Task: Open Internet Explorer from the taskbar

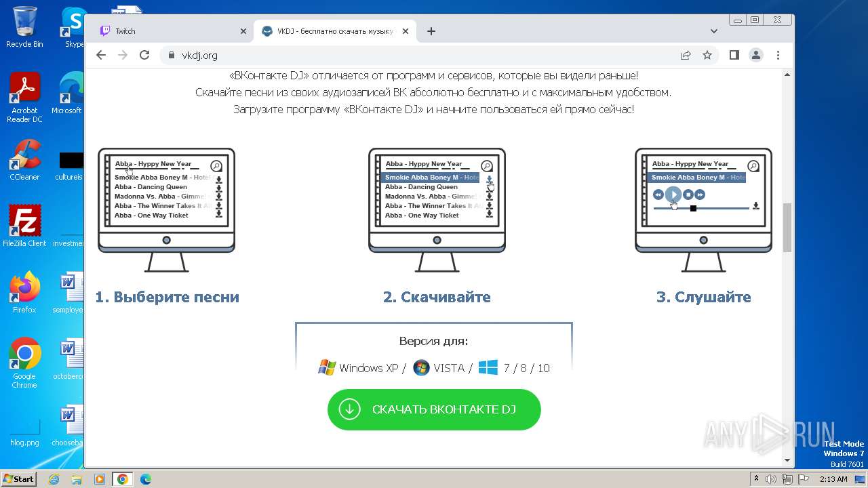Action: pyautogui.click(x=54, y=479)
